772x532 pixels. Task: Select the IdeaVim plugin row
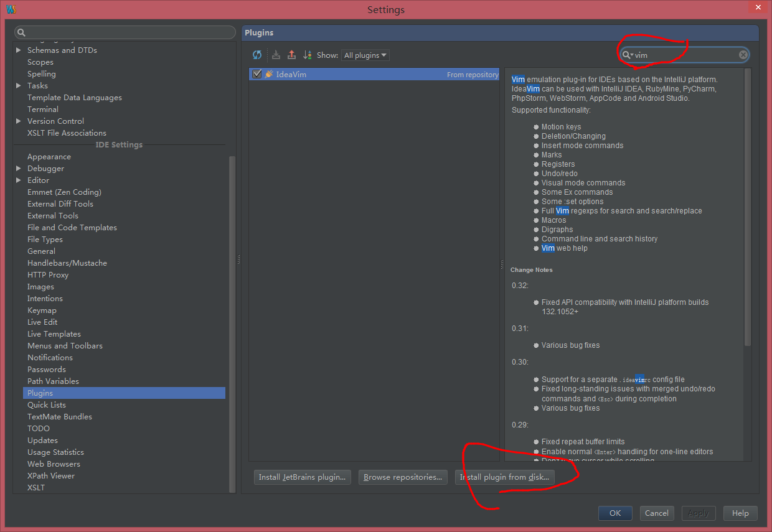tap(374, 74)
